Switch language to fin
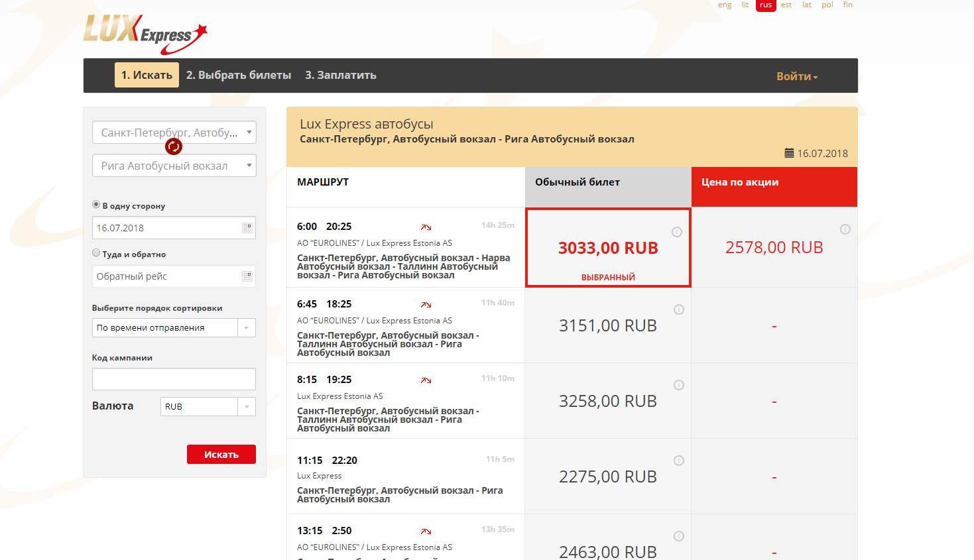 [x=848, y=5]
